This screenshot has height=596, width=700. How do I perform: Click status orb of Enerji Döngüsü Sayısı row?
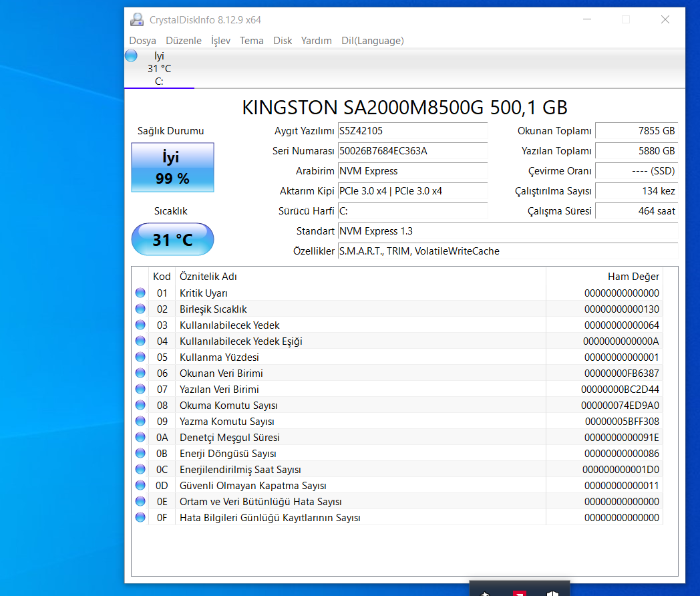coord(140,453)
